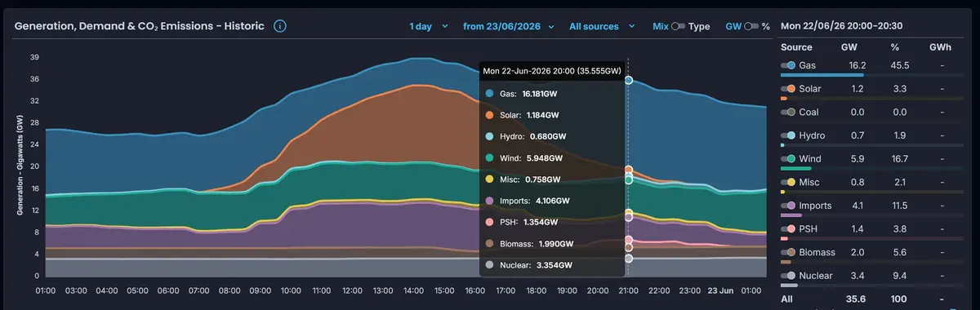Toggle the Gas source visibility

[x=788, y=65]
